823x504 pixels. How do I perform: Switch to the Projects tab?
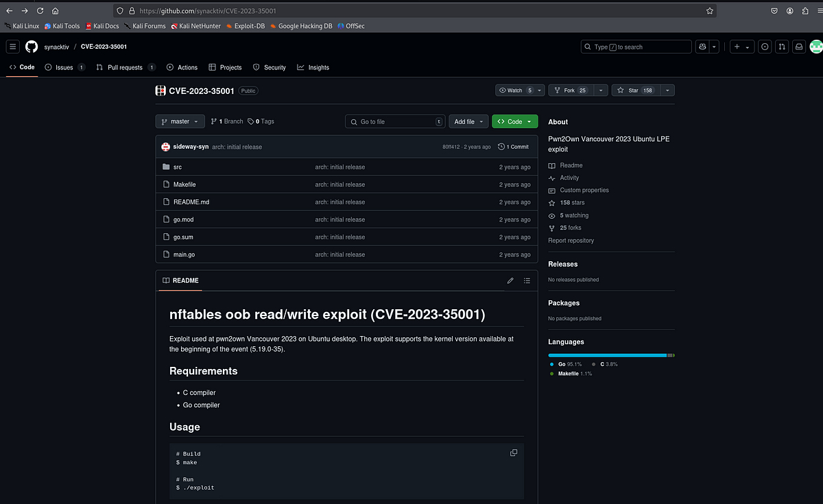pos(225,67)
